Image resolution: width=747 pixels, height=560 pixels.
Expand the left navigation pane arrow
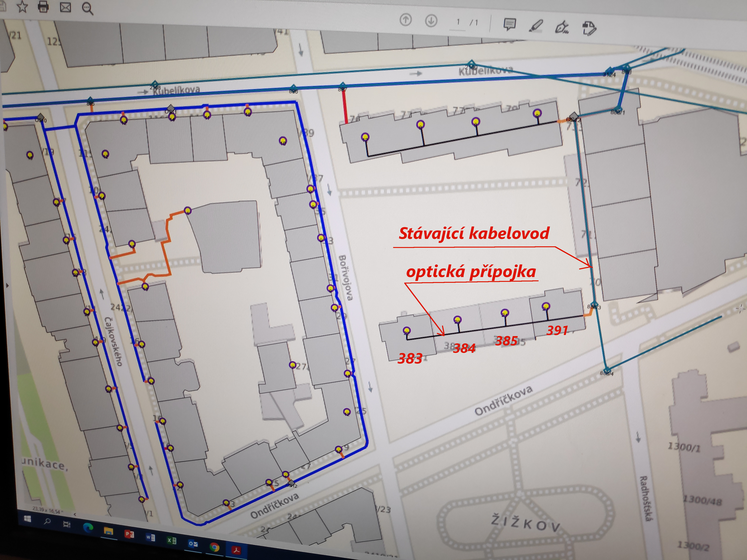[x=7, y=286]
